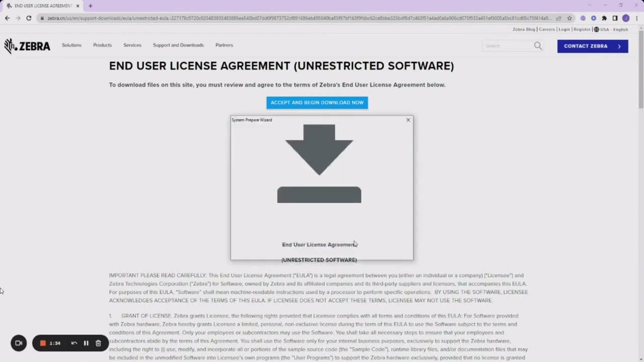Click the page vertical scrollbar thumb
Image resolution: width=644 pixels, height=362 pixels.
(640, 70)
